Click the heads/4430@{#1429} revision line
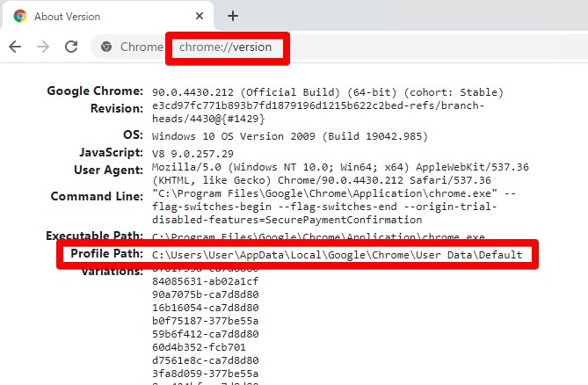 [208, 119]
